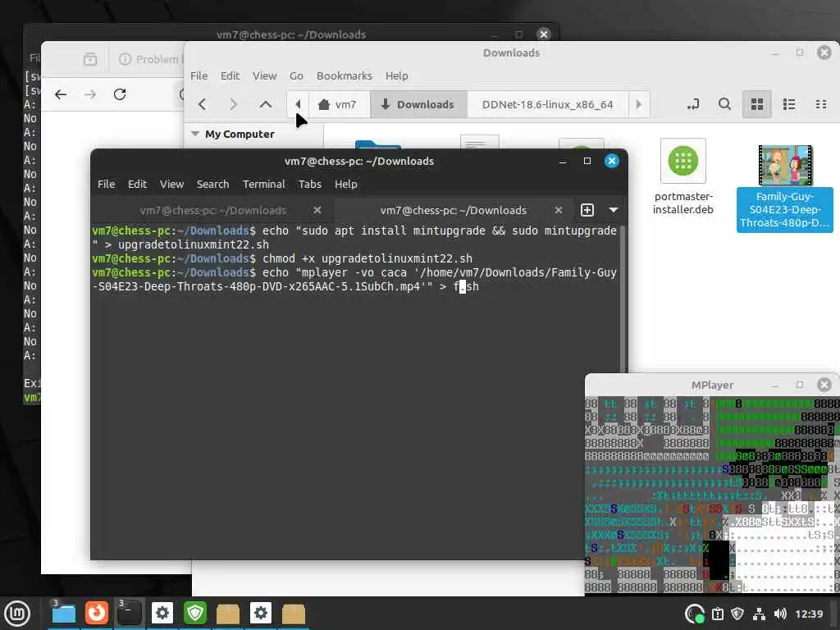Image resolution: width=840 pixels, height=630 pixels.
Task: Open the second package box taskbar icon
Action: point(294,614)
